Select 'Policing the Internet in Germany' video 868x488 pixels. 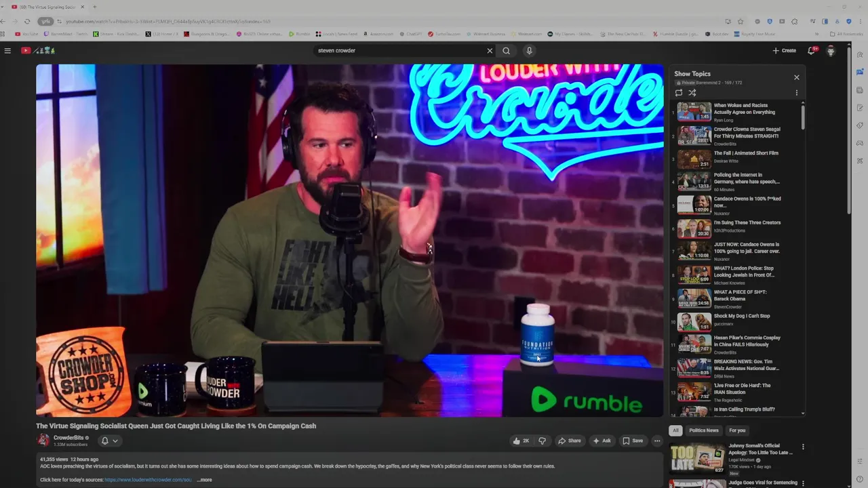(x=736, y=181)
